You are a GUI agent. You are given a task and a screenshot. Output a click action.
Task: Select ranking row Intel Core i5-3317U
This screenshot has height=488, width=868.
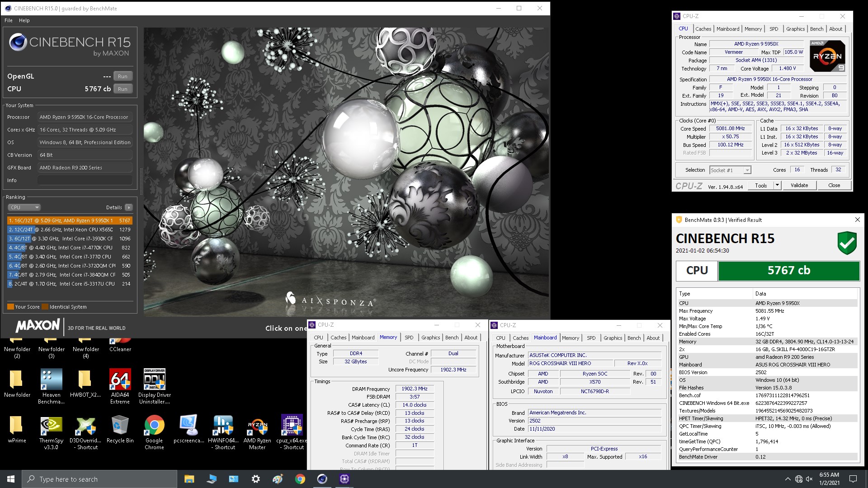(x=70, y=284)
